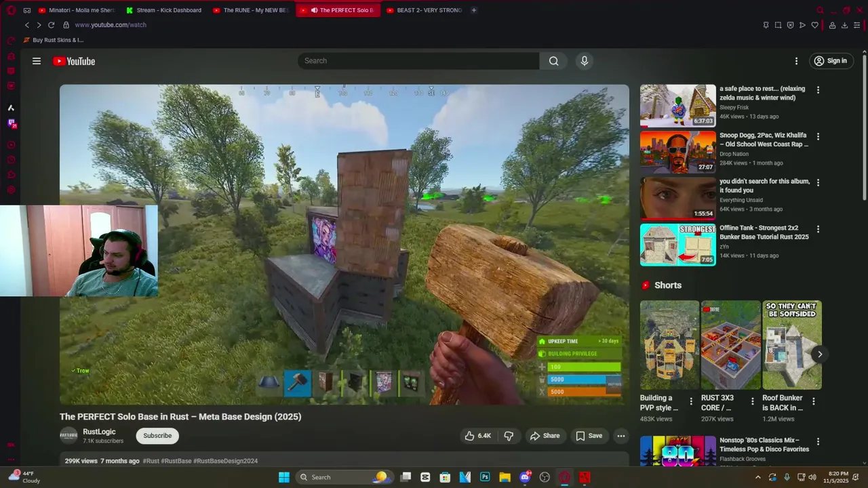Open options for "you didn't search" video
Viewport: 868px width, 488px height.
click(818, 182)
